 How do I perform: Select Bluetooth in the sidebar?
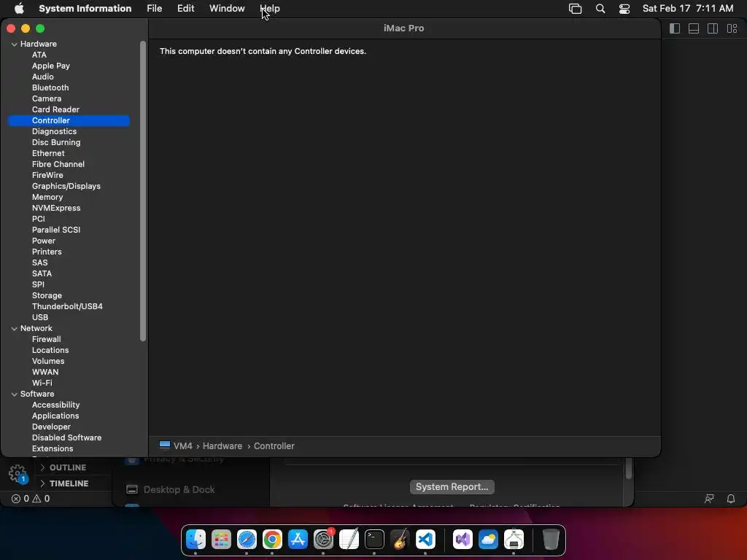click(50, 87)
